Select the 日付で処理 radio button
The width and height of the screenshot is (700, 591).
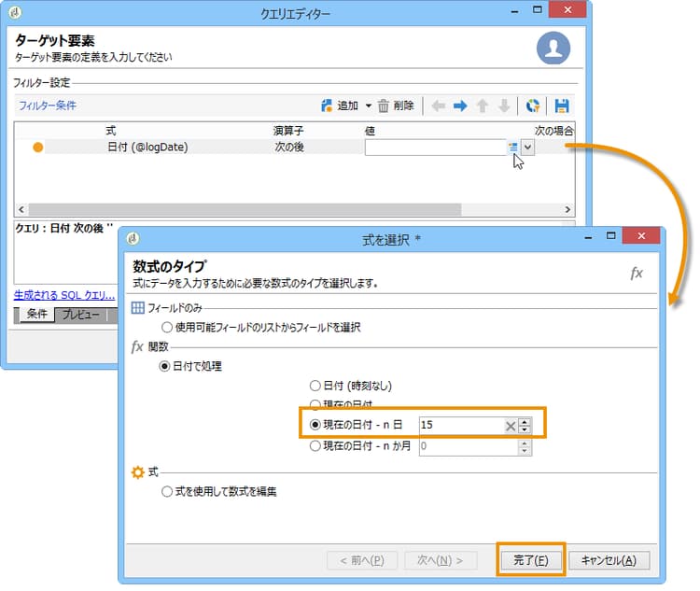[x=164, y=366]
